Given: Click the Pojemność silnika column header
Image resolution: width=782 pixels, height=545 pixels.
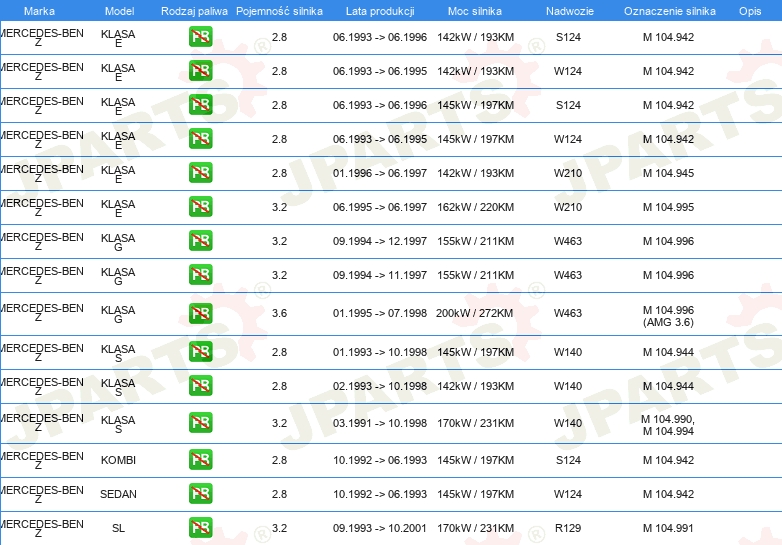Looking at the screenshot, I should point(279,11).
